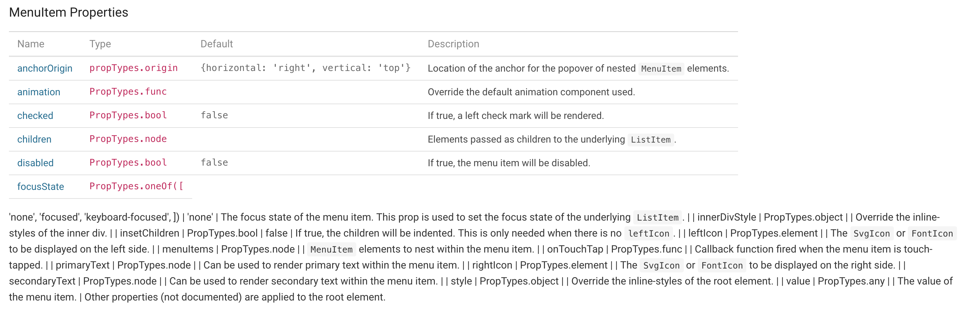Click the disabled property name
The width and height of the screenshot is (980, 312).
click(x=35, y=163)
